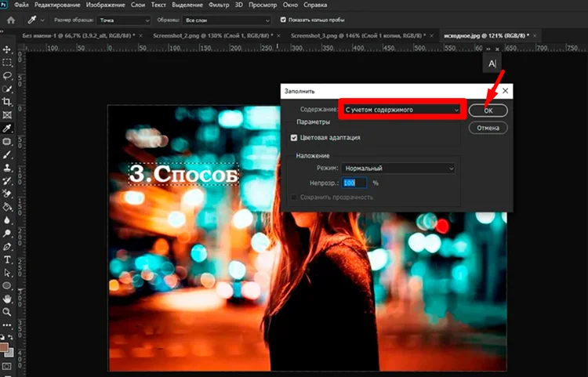Click the foreground color swatch
Screen dimensions: 588x377
tap(4, 346)
